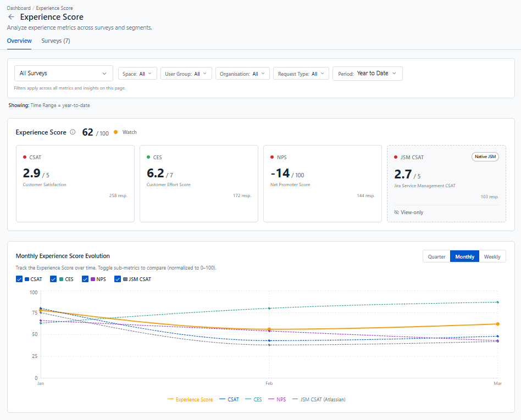Expand the User Group filter dropdown
This screenshot has width=521, height=420.
pos(186,74)
